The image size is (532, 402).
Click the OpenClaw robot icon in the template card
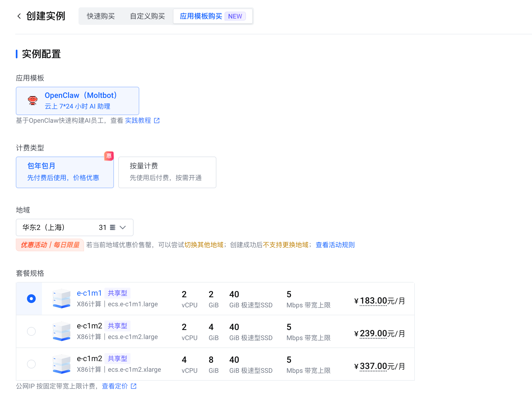point(32,100)
